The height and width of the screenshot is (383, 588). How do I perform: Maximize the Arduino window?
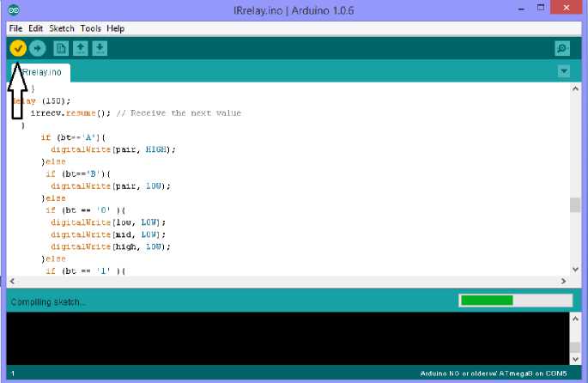(541, 8)
